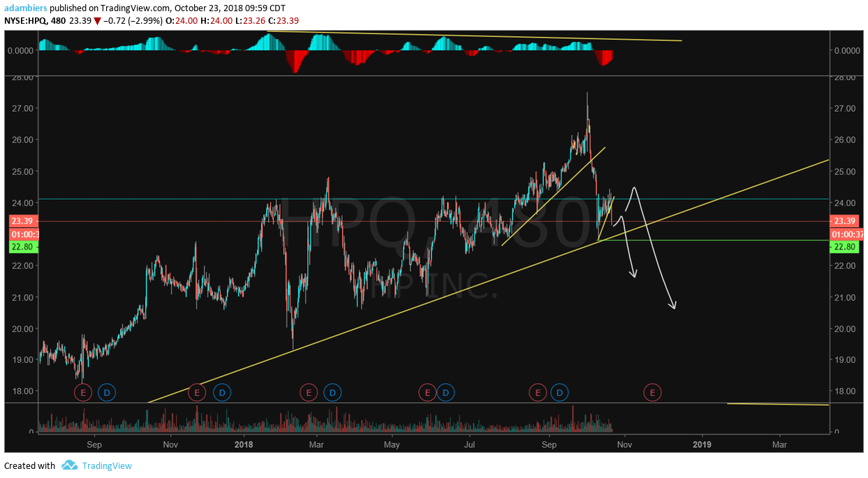
Task: Click dividend D marker just before the 2018 label
Action: pyautogui.click(x=221, y=393)
